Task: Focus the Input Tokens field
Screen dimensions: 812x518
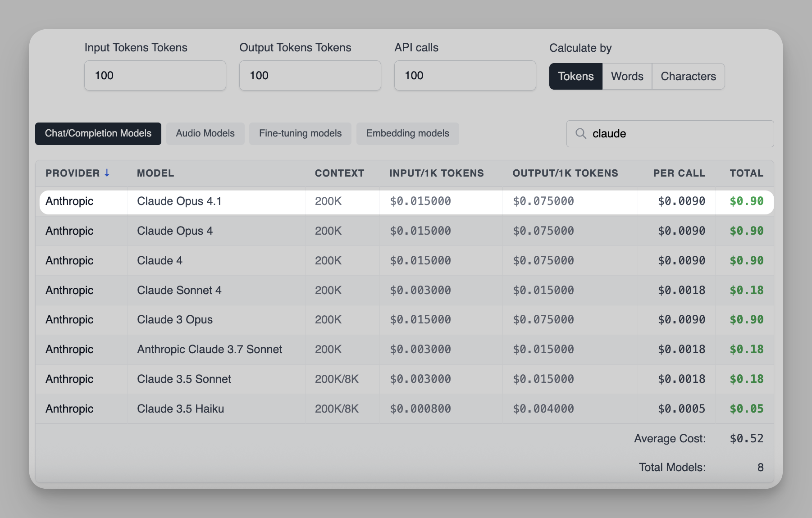Action: click(x=155, y=76)
